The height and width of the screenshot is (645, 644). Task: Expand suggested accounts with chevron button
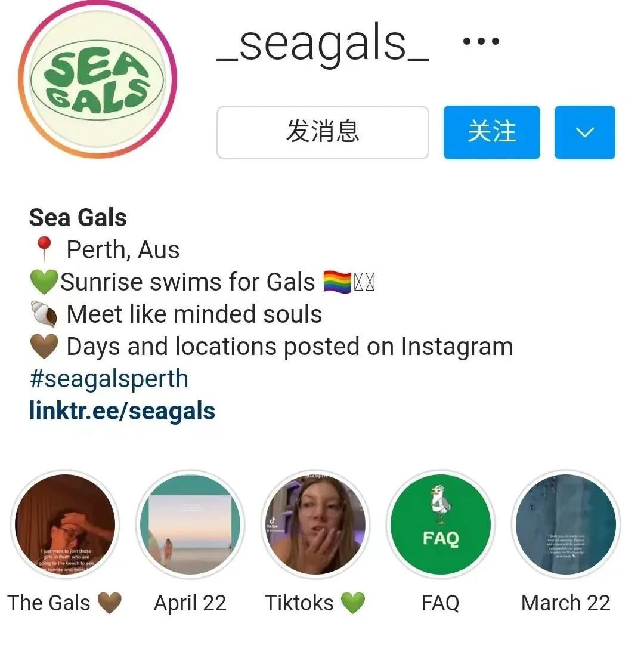tap(584, 132)
